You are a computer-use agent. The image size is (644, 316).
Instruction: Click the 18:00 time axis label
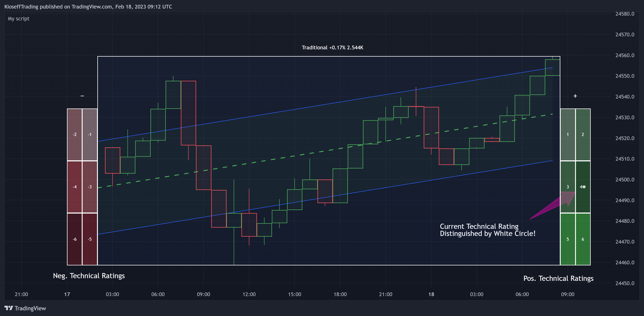pos(340,294)
